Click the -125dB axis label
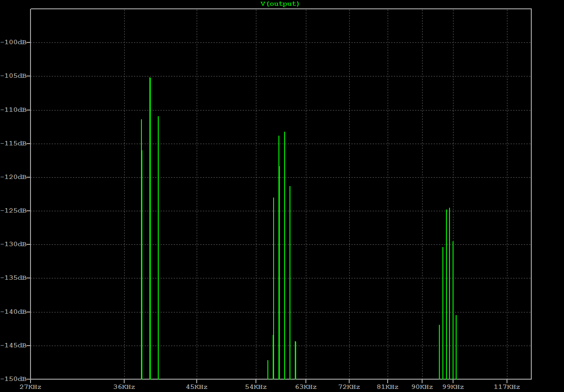Screen dimensions: 564x392 (14, 210)
